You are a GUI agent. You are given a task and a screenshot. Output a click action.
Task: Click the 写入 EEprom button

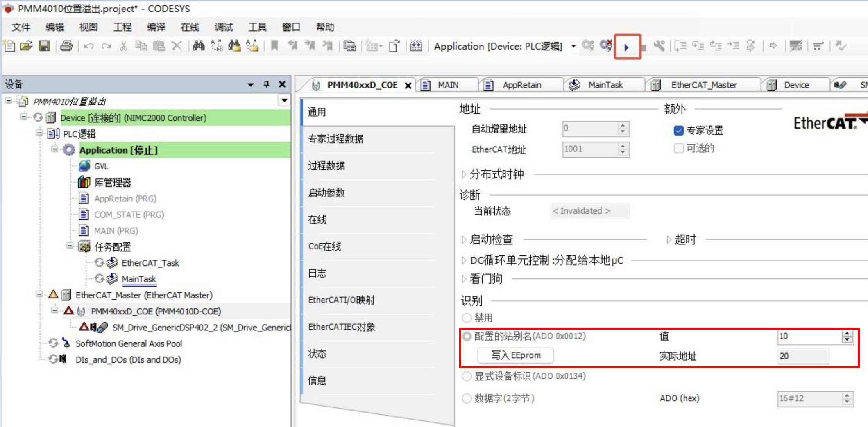pyautogui.click(x=515, y=355)
